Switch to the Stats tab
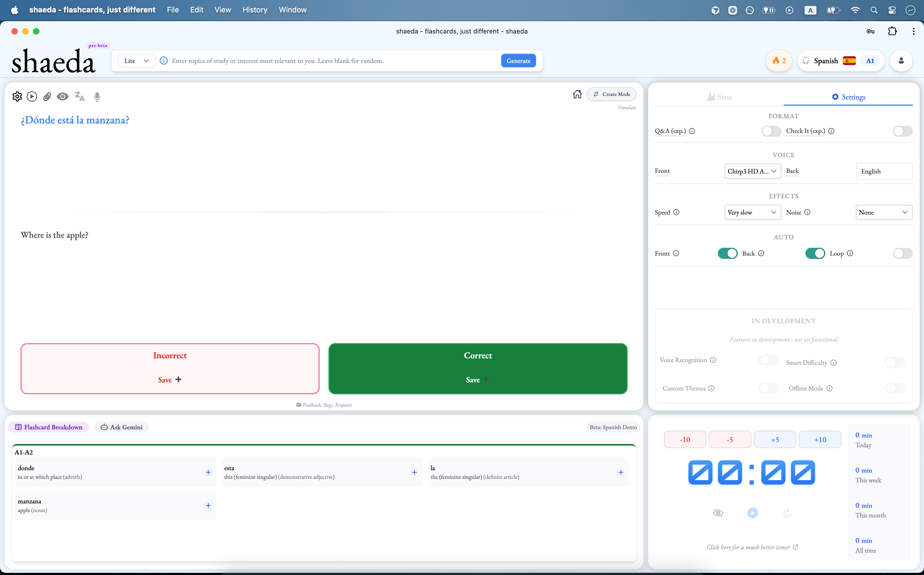924x575 pixels. click(719, 97)
